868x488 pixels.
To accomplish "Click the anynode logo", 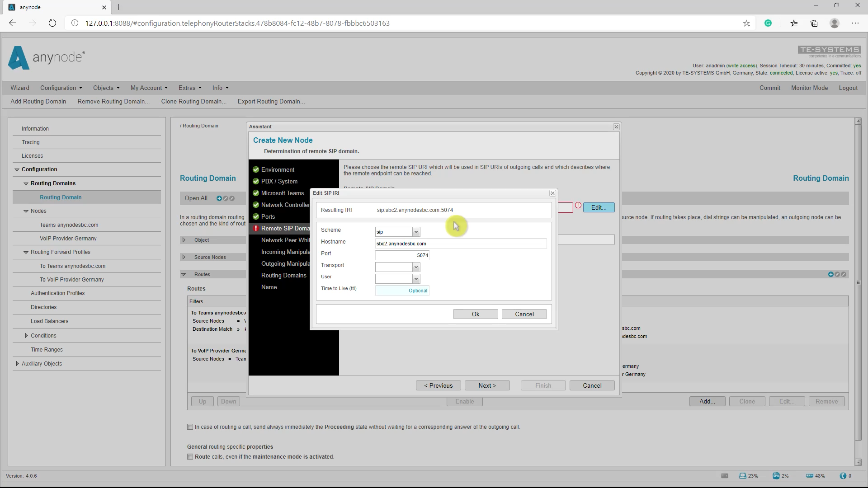I will click(46, 58).
